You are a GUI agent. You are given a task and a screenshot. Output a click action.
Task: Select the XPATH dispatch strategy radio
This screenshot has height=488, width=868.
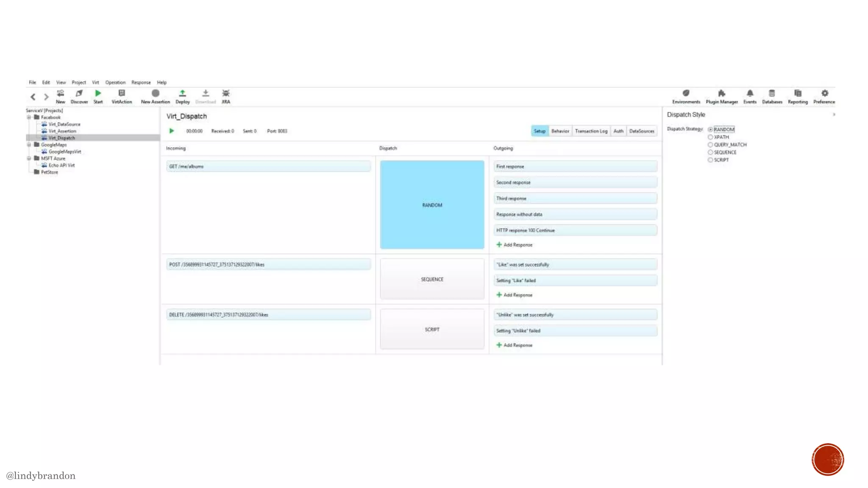[710, 137]
